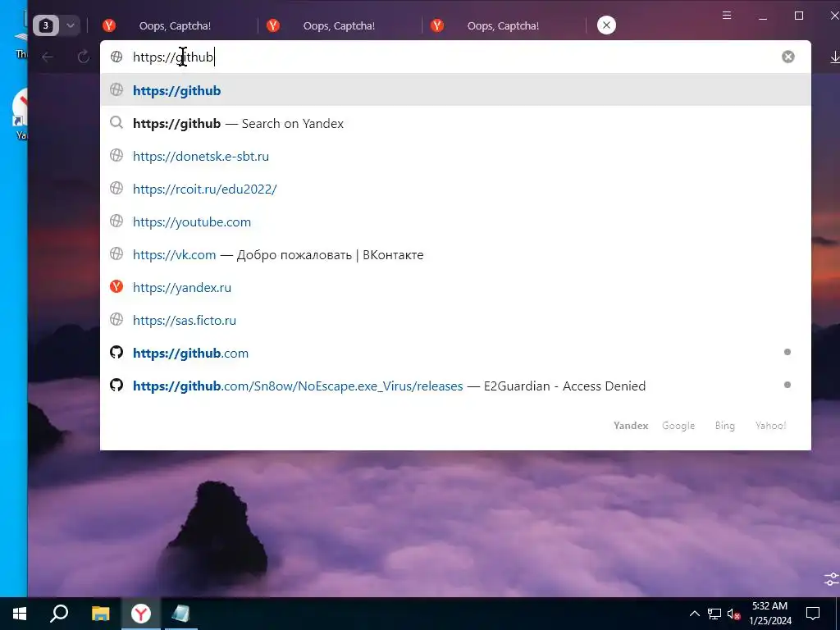Switch to the third Oops, Captcha! tab
The image size is (840, 630).
(x=503, y=25)
